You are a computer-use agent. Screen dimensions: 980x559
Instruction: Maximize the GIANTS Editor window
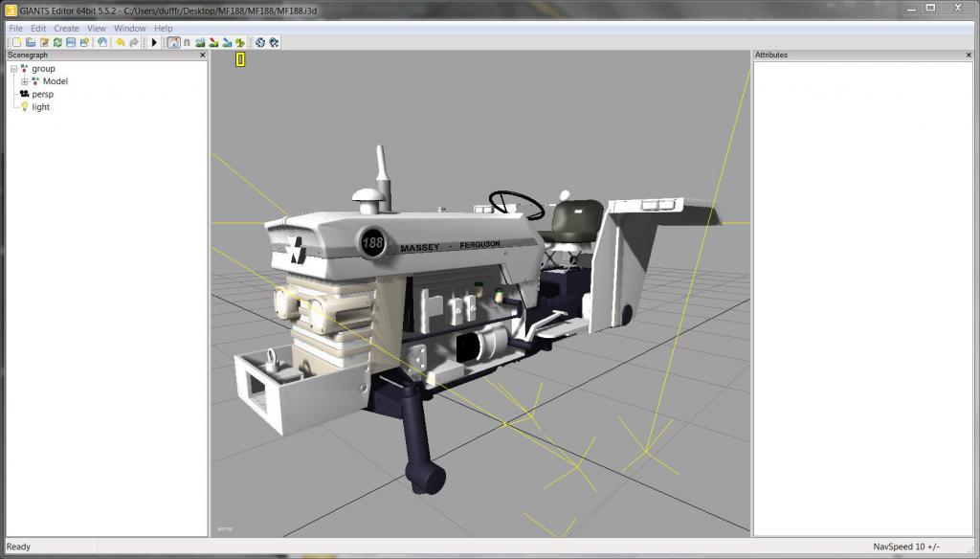click(x=930, y=8)
